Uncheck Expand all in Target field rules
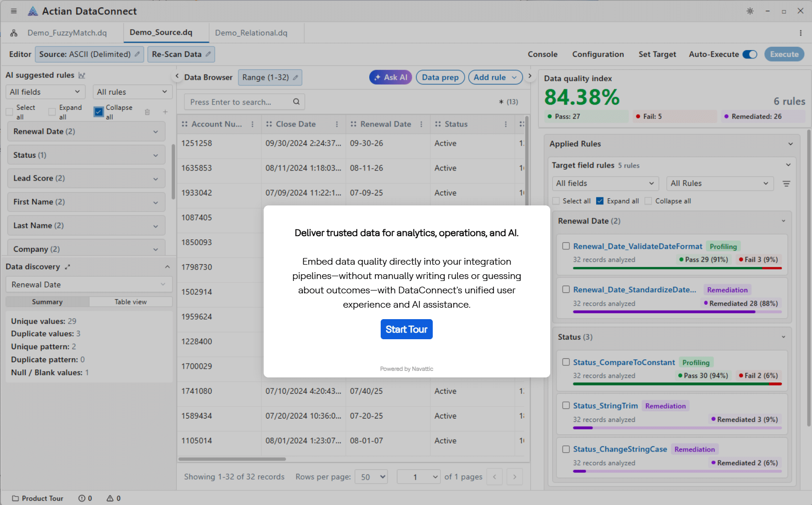This screenshot has width=812, height=505. [x=600, y=201]
